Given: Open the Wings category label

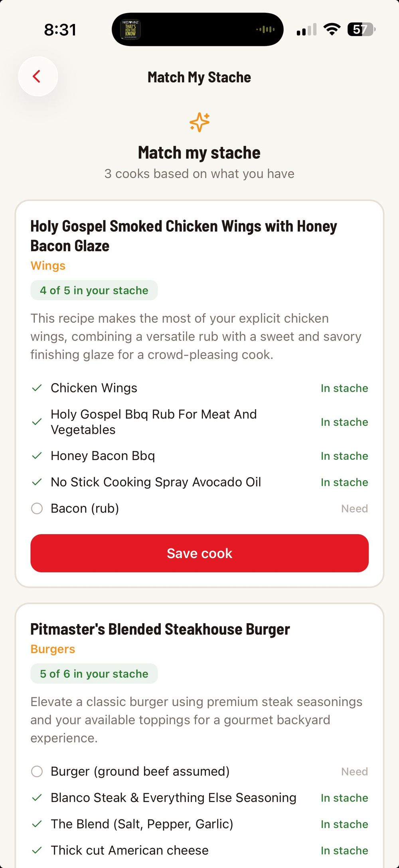Looking at the screenshot, I should tap(48, 266).
